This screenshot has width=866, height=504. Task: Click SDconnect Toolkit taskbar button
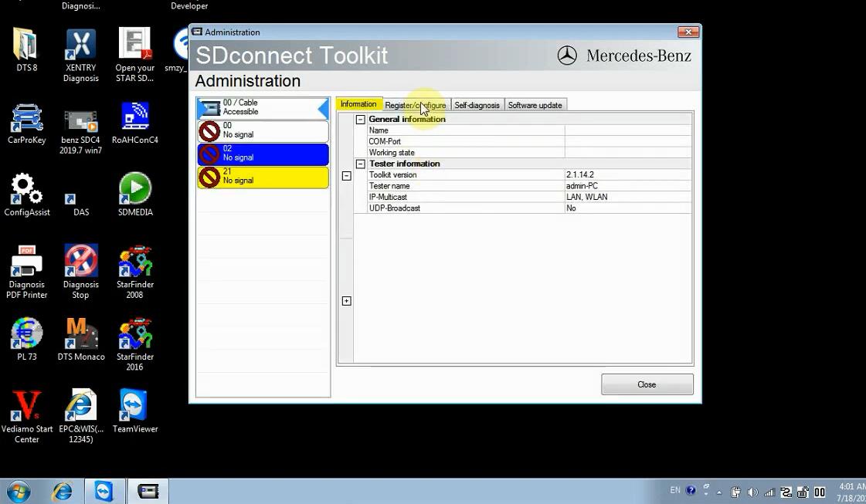pos(148,492)
